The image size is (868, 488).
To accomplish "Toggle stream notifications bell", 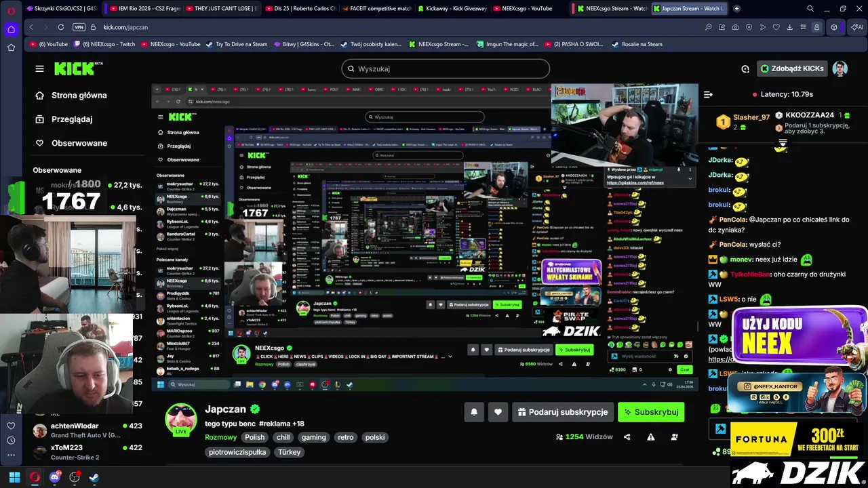I will (474, 411).
